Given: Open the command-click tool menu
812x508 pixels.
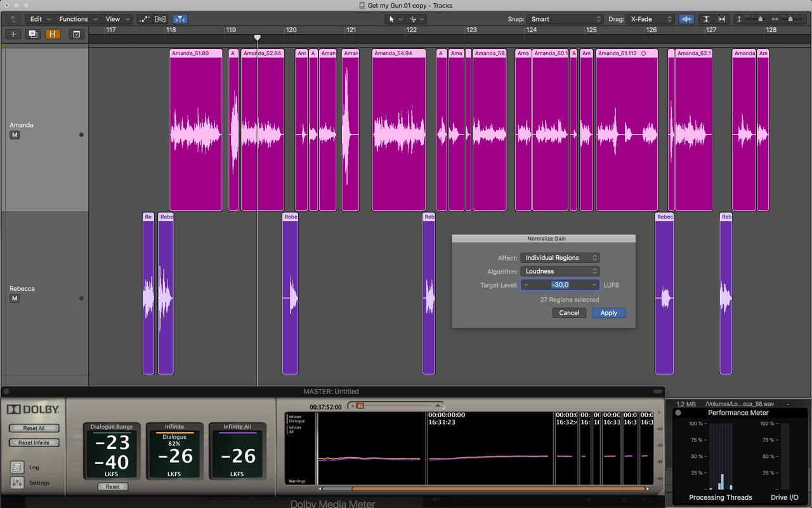Looking at the screenshot, I should click(x=416, y=19).
